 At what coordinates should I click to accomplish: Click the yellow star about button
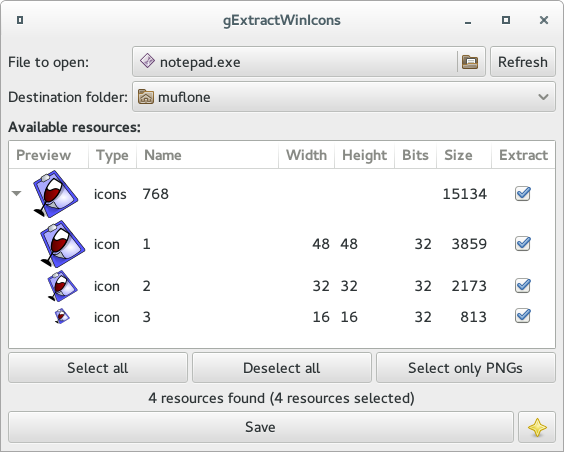click(x=537, y=427)
